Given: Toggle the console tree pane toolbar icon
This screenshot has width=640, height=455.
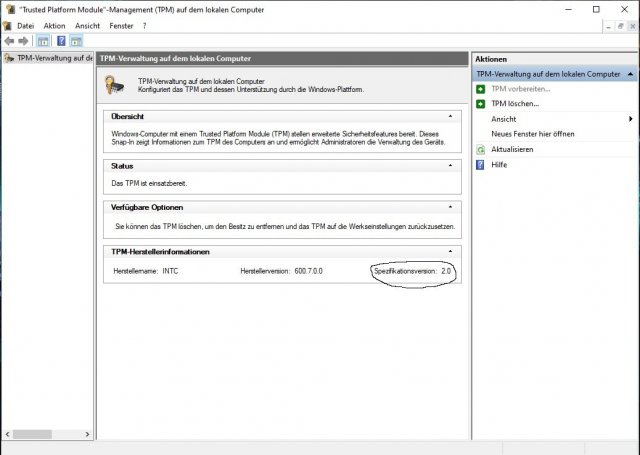Looking at the screenshot, I should click(43, 41).
